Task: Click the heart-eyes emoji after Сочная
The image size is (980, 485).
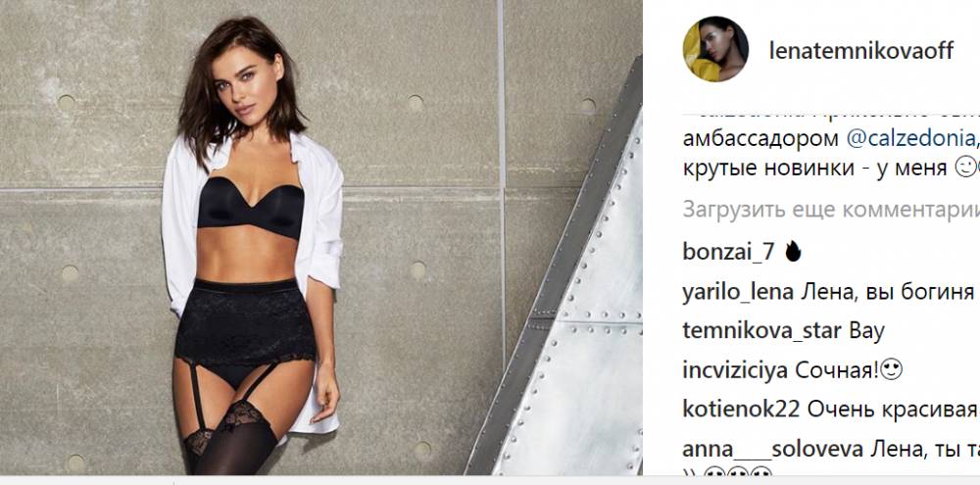Action: click(892, 370)
